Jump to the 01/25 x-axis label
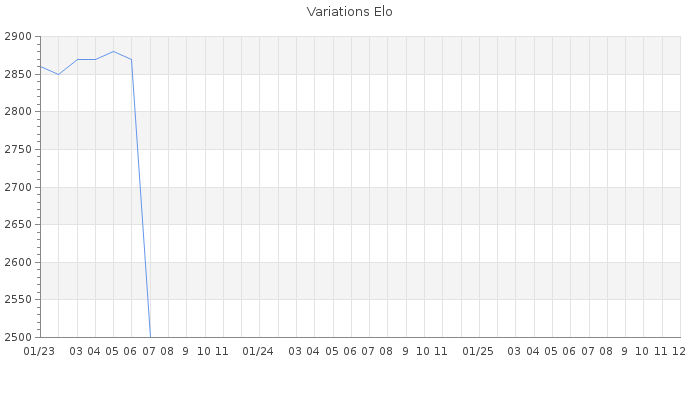 [478, 351]
